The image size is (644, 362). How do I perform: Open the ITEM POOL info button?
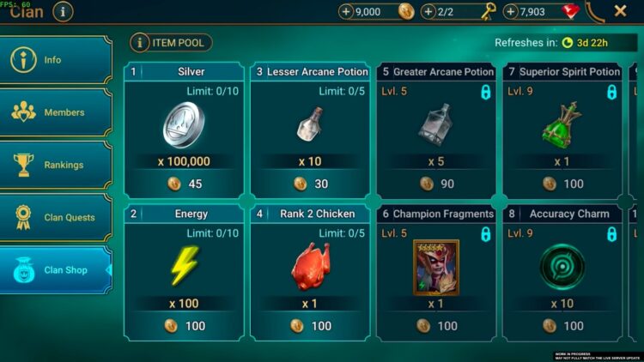point(171,43)
